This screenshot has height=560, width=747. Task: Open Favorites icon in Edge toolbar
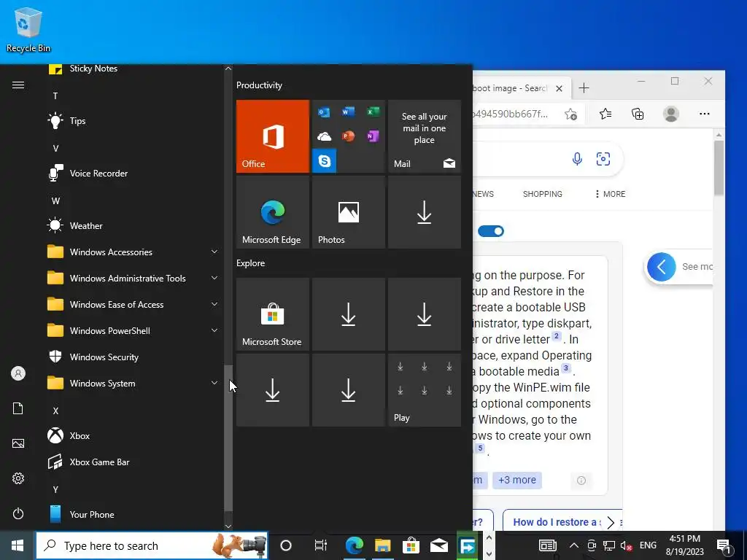point(605,114)
